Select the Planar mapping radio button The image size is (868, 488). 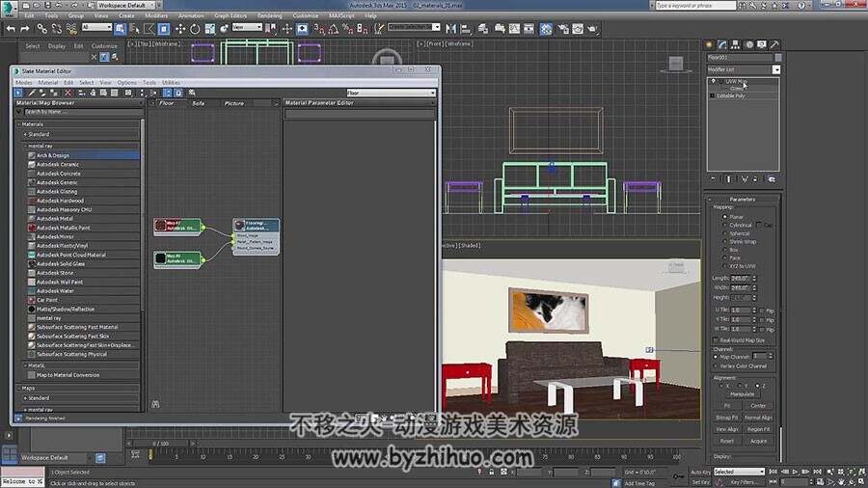pos(724,217)
